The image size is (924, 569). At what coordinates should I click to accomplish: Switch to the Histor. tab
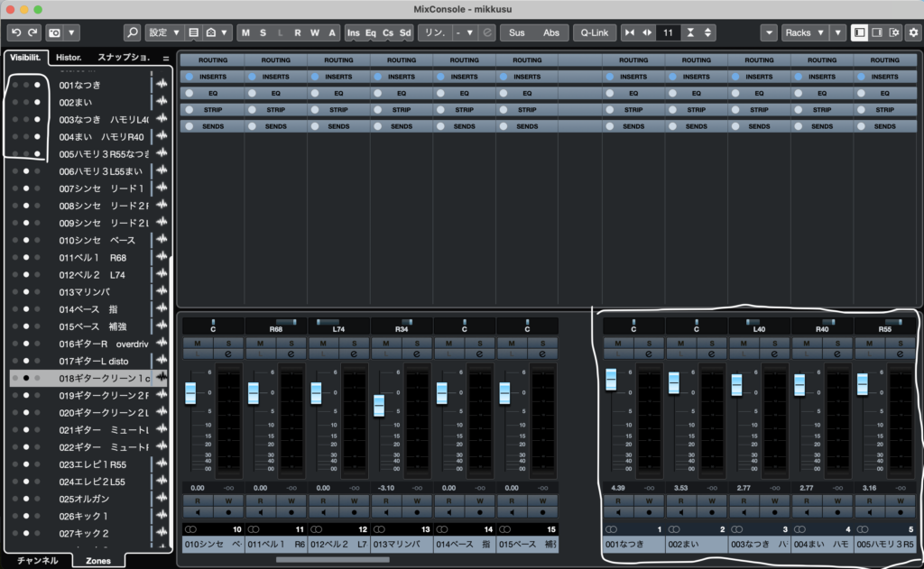coord(69,58)
